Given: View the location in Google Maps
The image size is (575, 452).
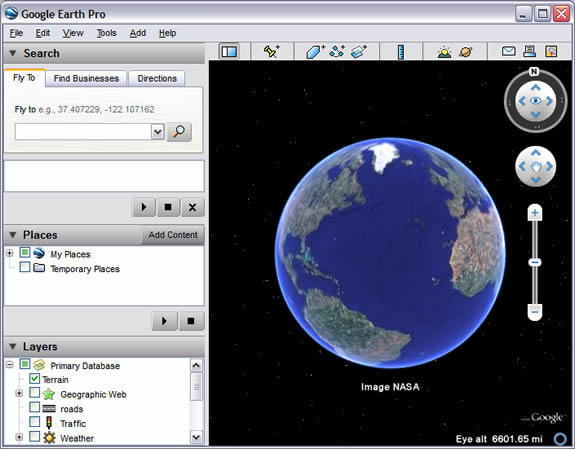Looking at the screenshot, I should click(x=551, y=51).
